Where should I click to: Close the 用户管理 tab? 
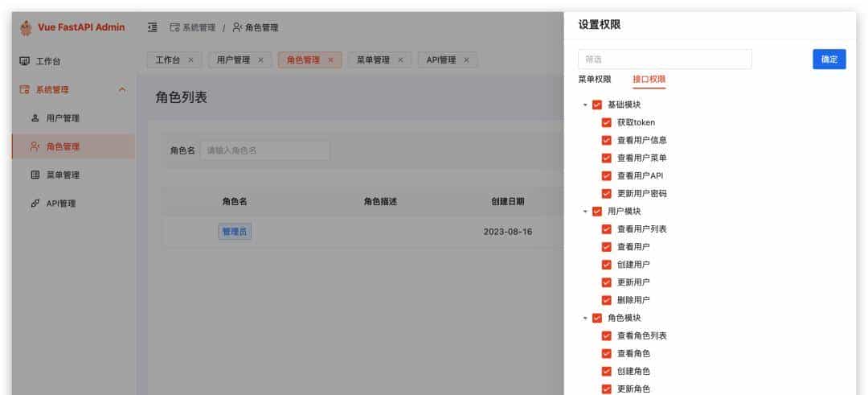point(260,60)
